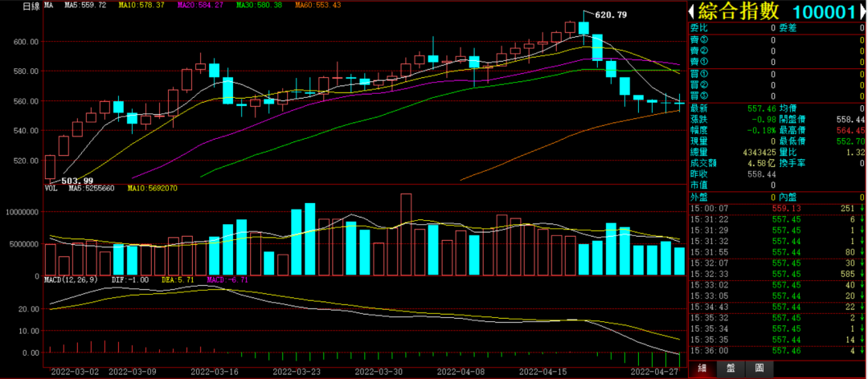Click the 2022-03-09 date marker

pos(133,373)
